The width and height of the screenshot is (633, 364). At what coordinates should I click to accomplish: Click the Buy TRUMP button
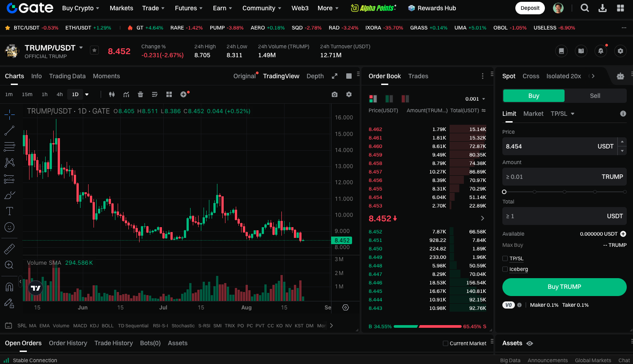click(565, 287)
